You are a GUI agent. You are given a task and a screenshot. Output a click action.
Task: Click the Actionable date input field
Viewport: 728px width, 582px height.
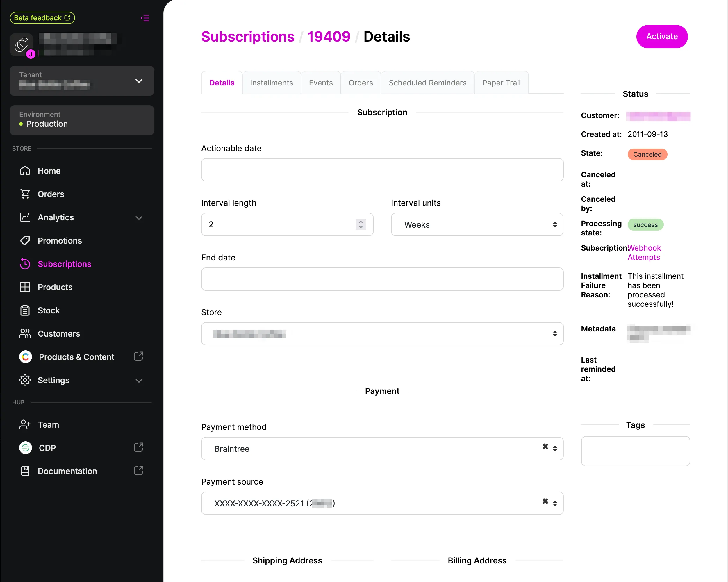pyautogui.click(x=382, y=170)
